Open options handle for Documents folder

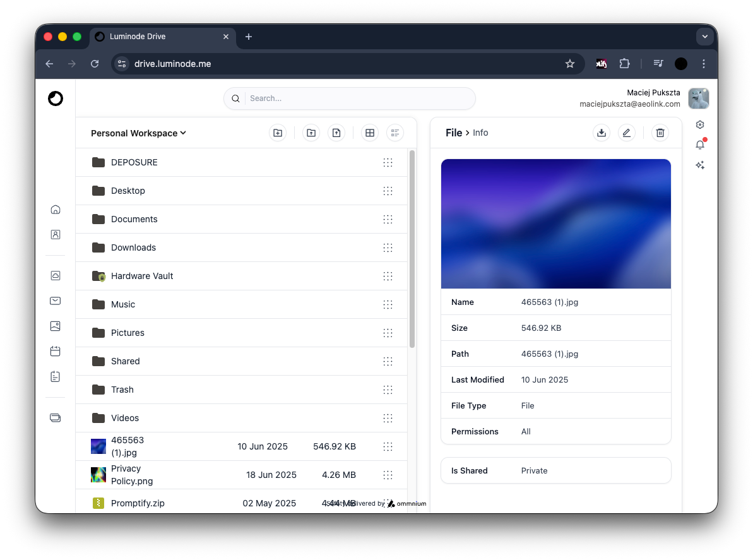[388, 219]
